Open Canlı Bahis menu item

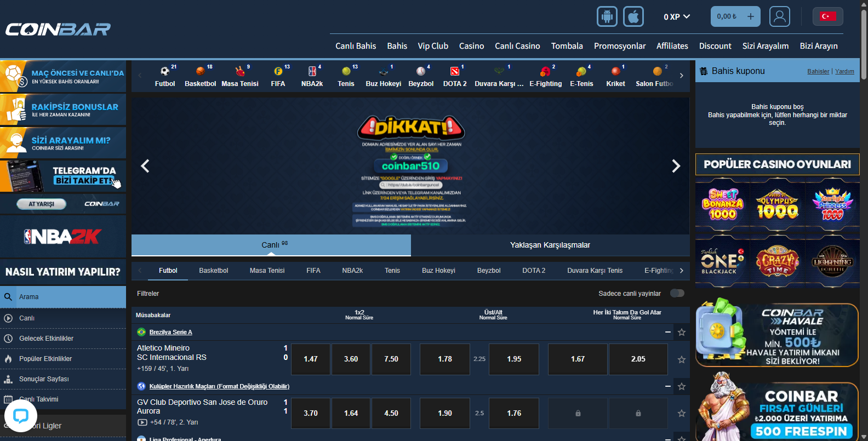pos(356,46)
